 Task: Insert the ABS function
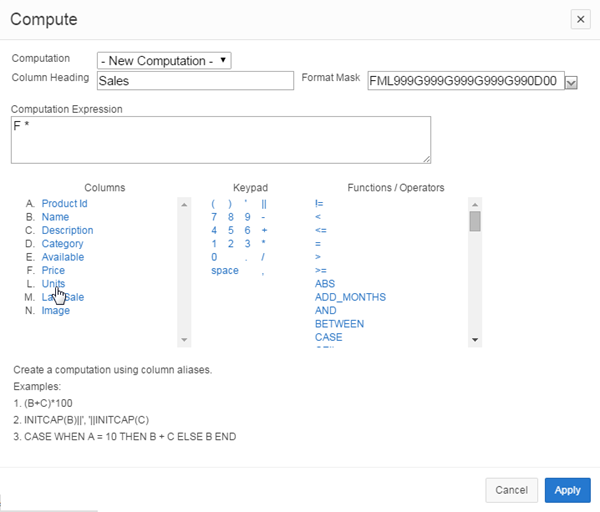pos(325,284)
